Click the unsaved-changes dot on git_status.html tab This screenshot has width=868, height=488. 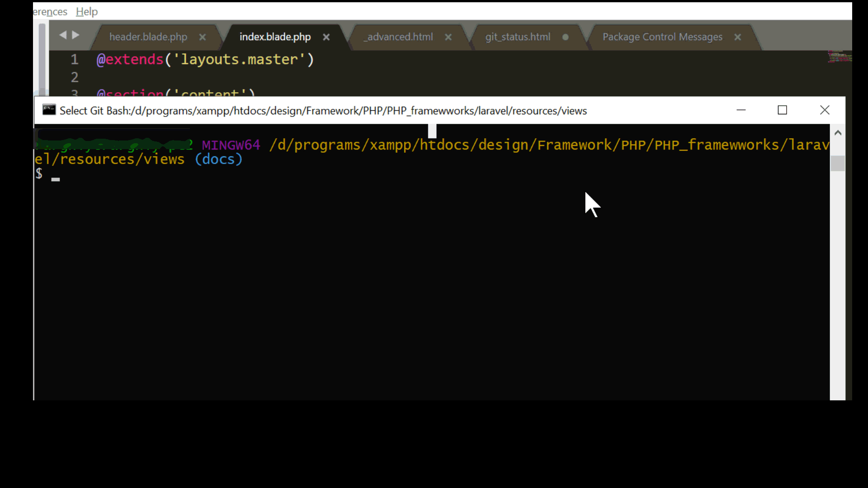(565, 38)
